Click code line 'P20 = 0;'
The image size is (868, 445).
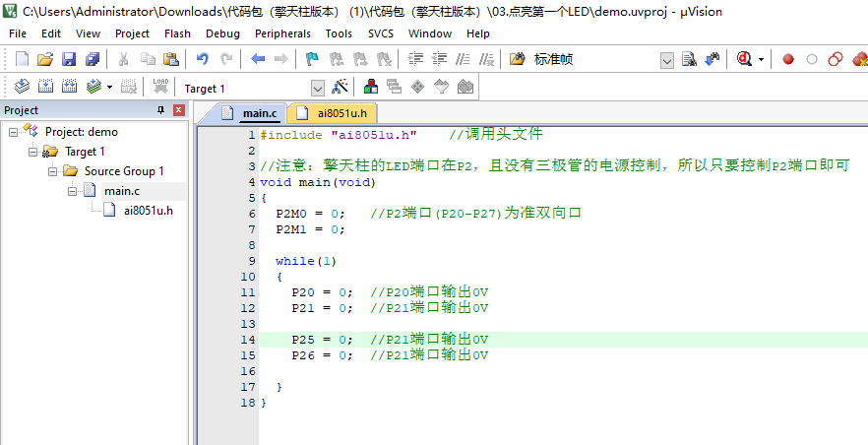coord(322,292)
